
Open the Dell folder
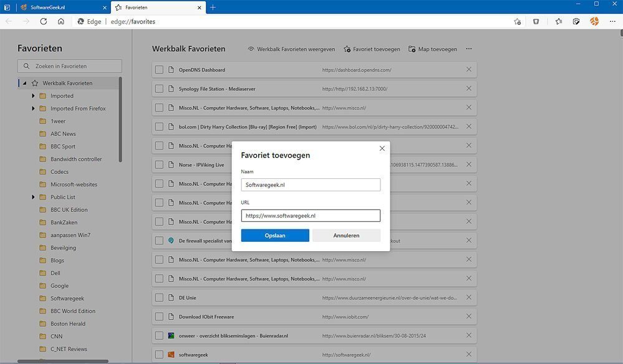tap(56, 273)
